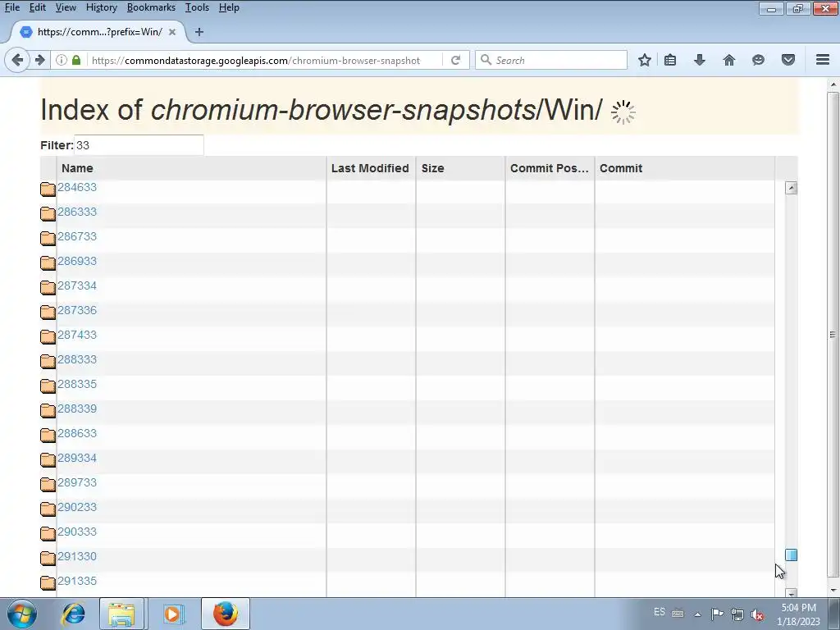Open the Tools menu

click(x=197, y=7)
